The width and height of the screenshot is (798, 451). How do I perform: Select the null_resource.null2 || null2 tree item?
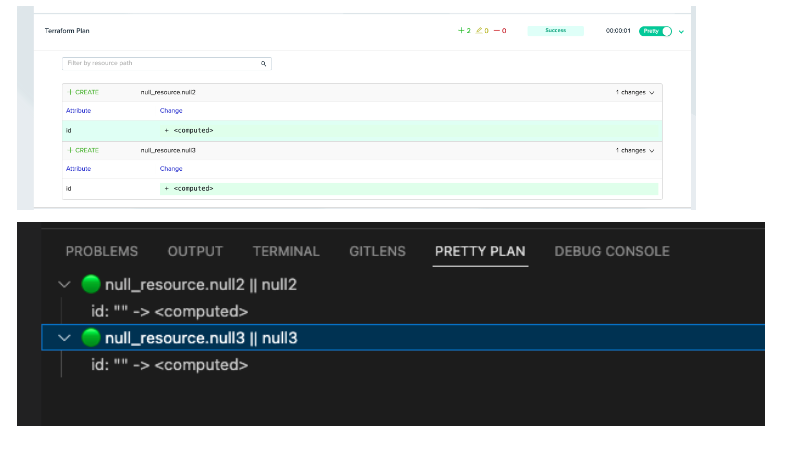click(201, 285)
